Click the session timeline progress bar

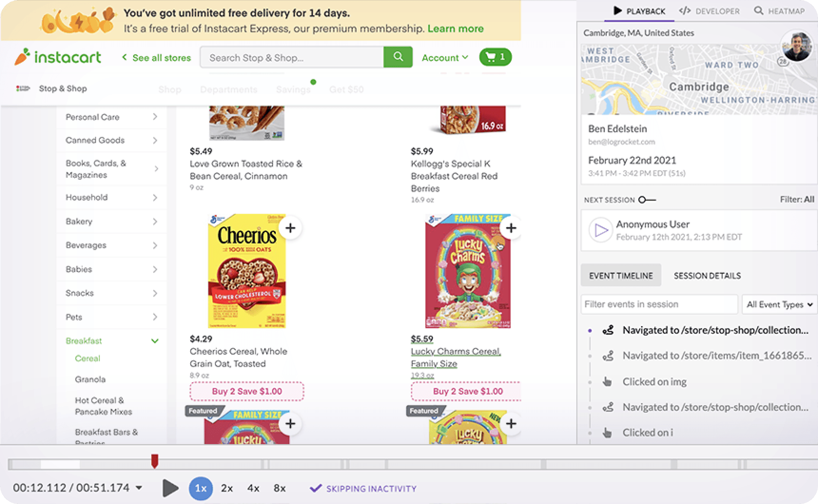coord(413,464)
